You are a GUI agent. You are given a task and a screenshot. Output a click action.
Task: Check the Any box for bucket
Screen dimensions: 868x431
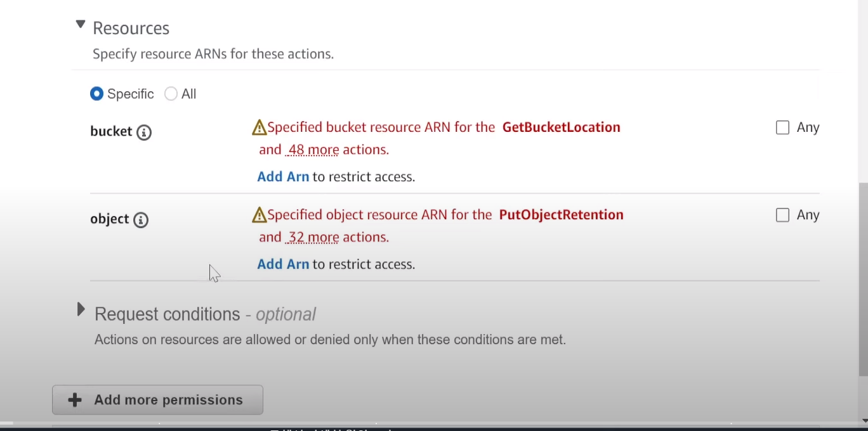(782, 127)
